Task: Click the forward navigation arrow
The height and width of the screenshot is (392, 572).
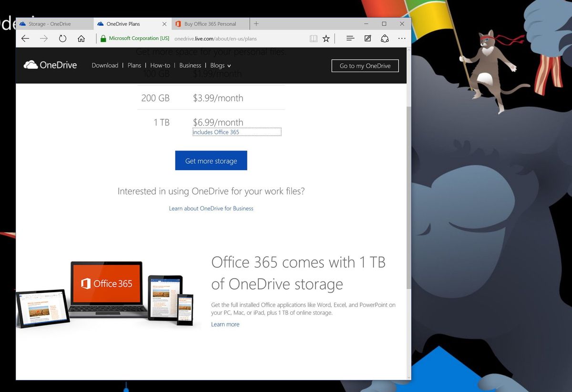Action: click(44, 39)
